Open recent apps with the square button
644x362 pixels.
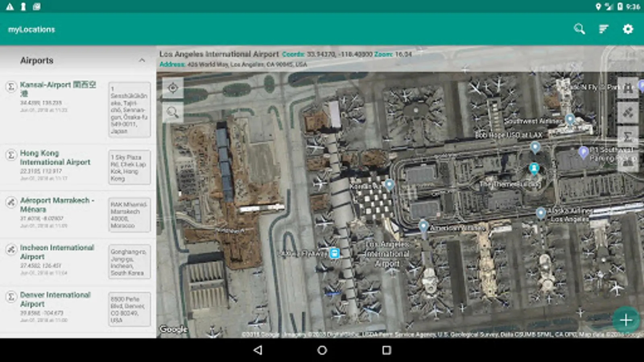click(x=386, y=350)
